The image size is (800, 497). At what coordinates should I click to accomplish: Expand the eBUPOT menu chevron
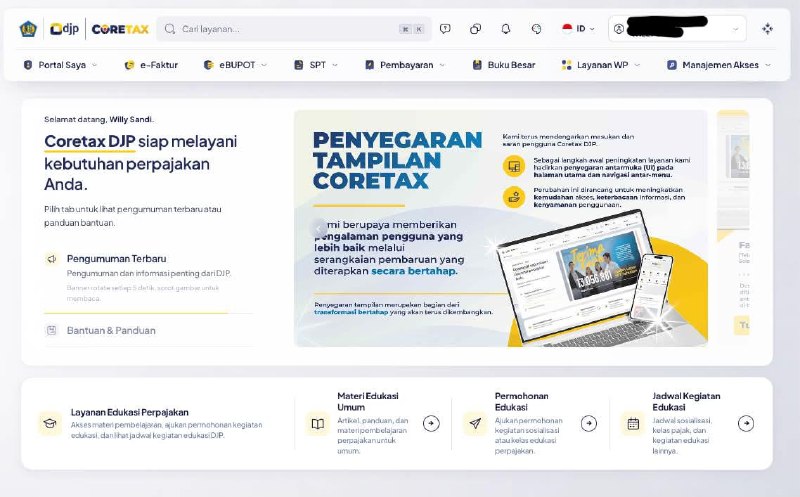click(x=264, y=65)
